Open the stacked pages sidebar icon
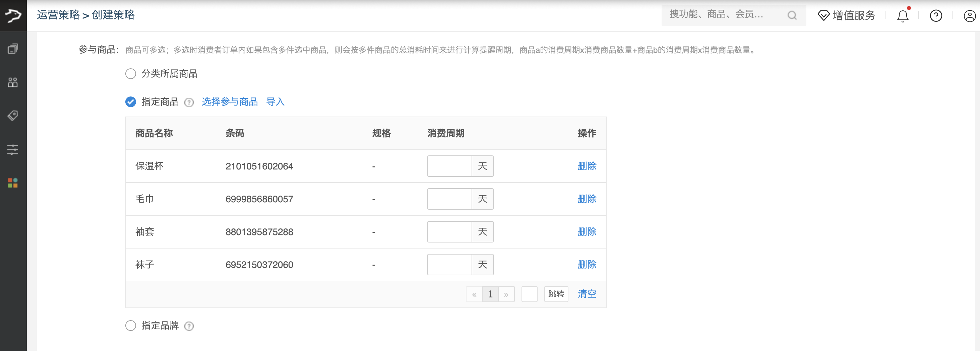This screenshot has width=980, height=351. 13,49
